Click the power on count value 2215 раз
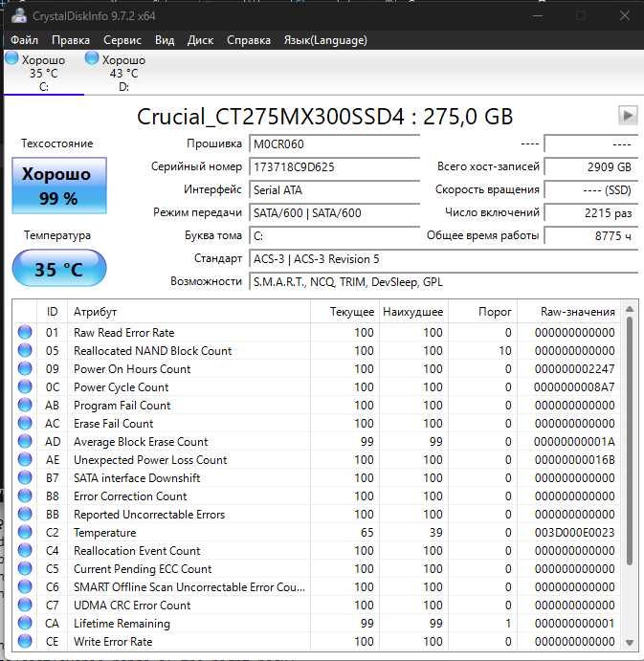Screen dimensions: 644x661 click(590, 213)
